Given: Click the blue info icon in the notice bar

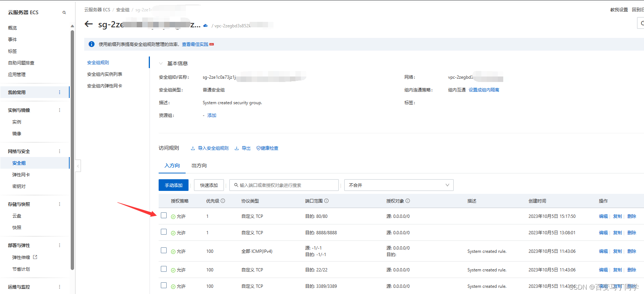Looking at the screenshot, I should pos(92,44).
